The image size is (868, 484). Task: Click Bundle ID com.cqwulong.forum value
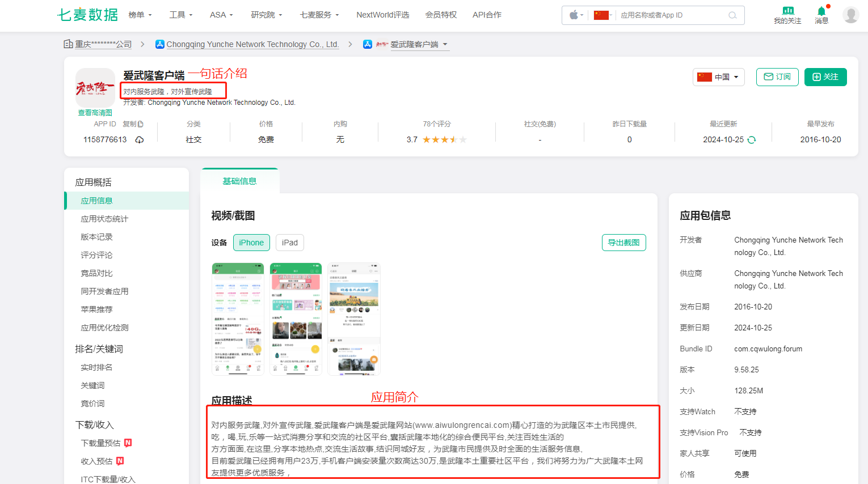pos(768,349)
